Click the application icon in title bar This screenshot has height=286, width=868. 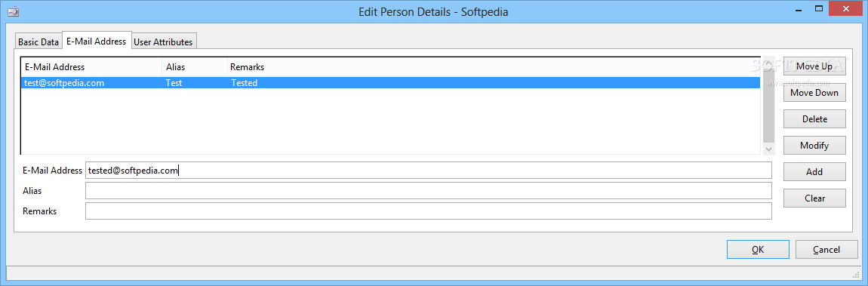[x=11, y=11]
